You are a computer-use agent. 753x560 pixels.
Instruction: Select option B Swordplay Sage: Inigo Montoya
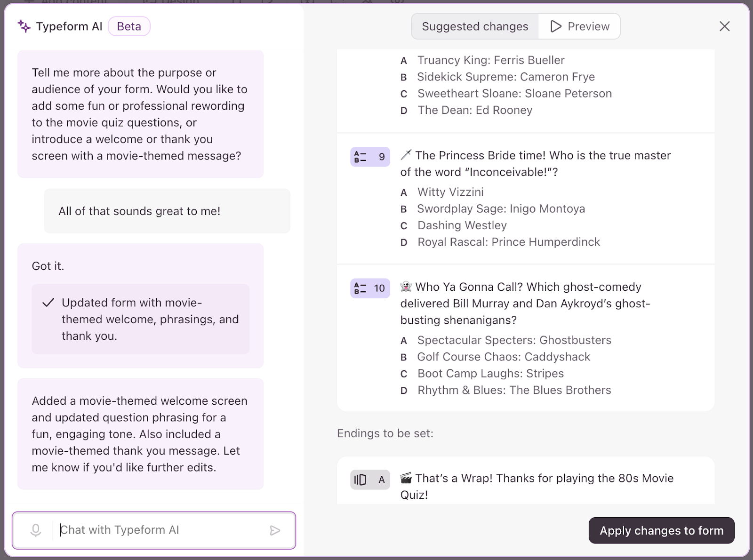pos(501,208)
